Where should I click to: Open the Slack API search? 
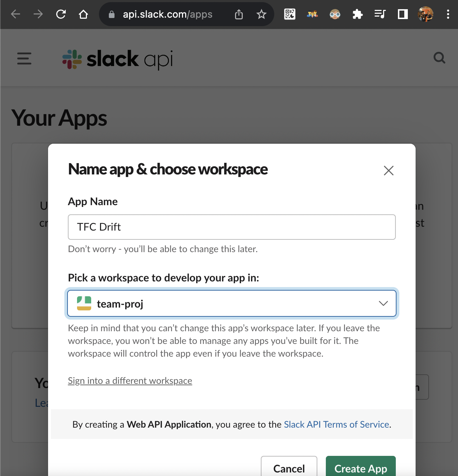coord(439,58)
